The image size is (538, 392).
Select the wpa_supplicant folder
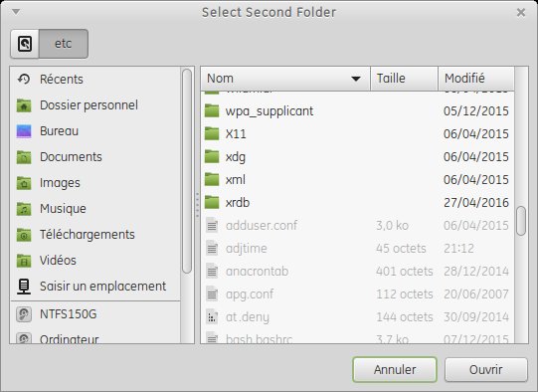click(357, 111)
